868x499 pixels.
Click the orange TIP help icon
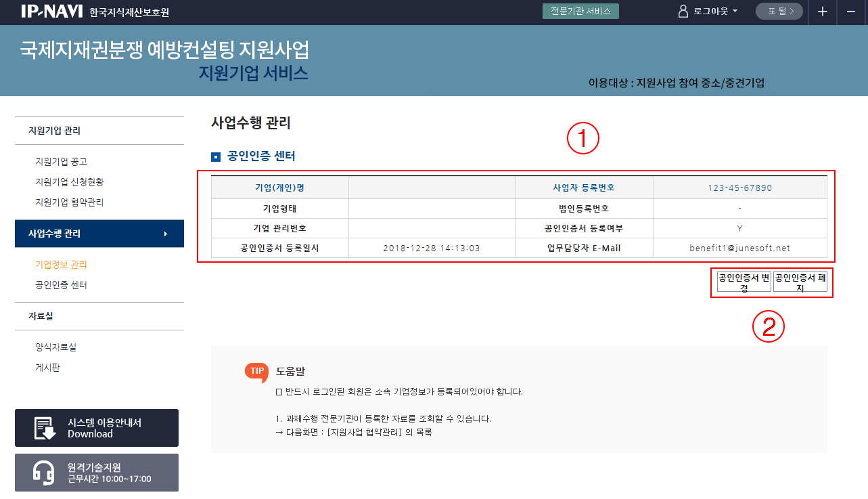pos(257,372)
